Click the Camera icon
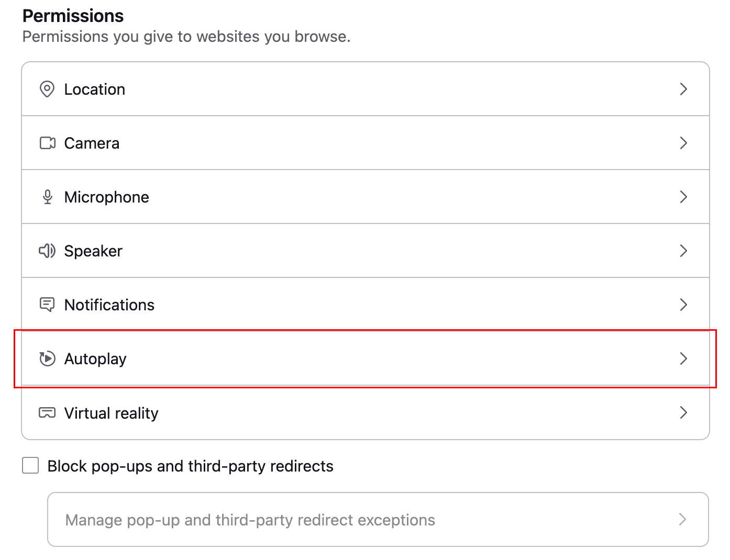 pyautogui.click(x=48, y=143)
